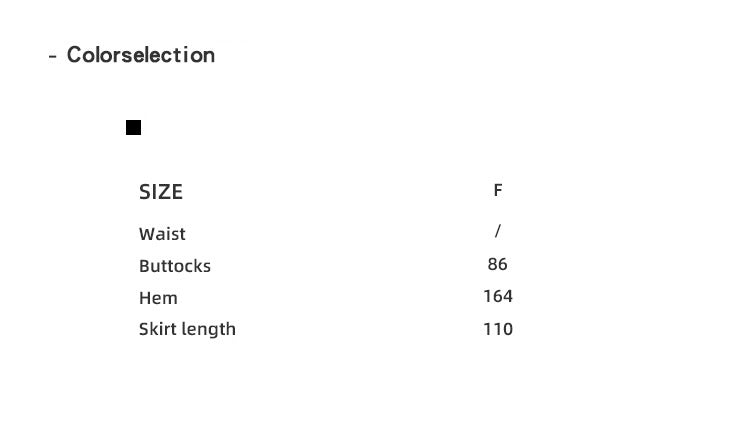Click the letter B in Buttocks
750x422 pixels.
pyautogui.click(x=144, y=266)
